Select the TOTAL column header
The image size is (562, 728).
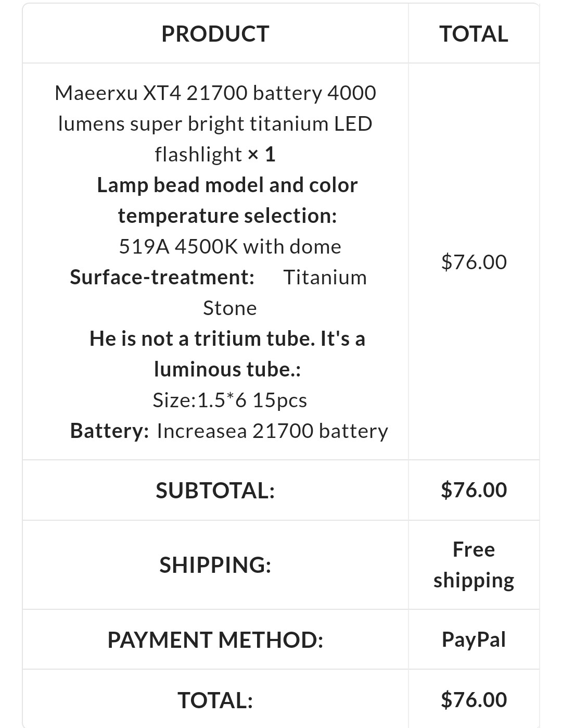474,34
